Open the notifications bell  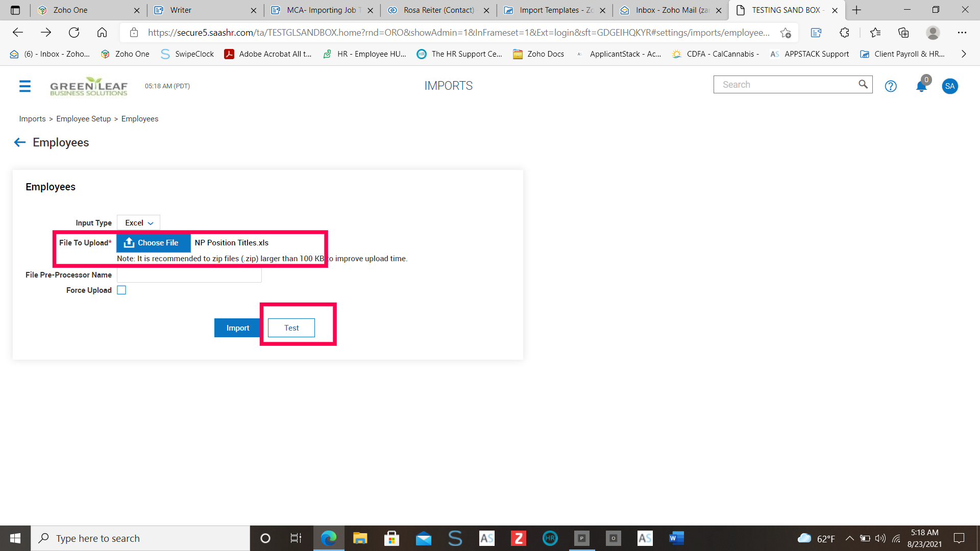click(921, 86)
